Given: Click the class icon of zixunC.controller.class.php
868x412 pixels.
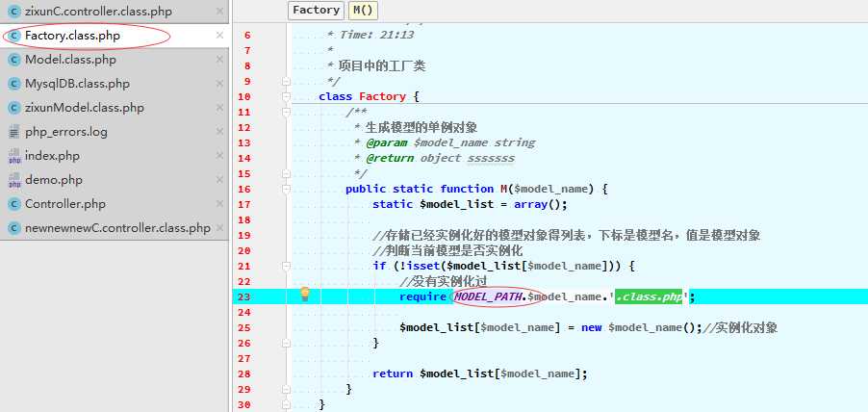Looking at the screenshot, I should (x=14, y=12).
